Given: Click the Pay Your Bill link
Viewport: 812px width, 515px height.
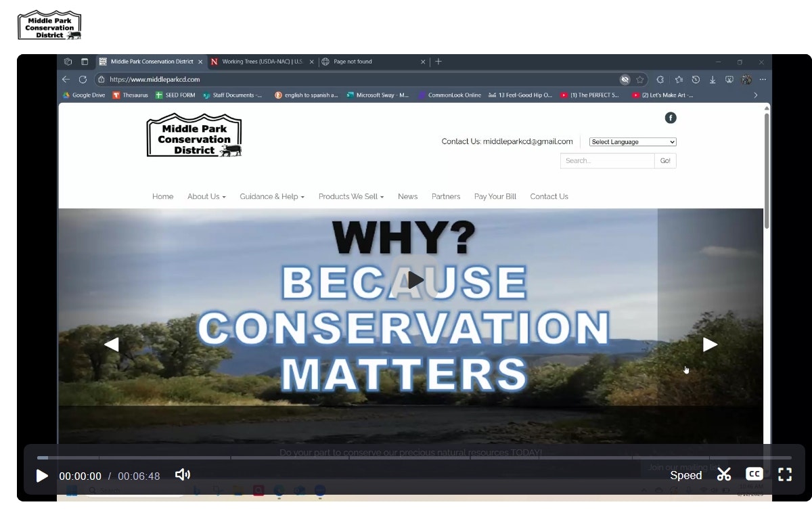Looking at the screenshot, I should click(x=495, y=197).
